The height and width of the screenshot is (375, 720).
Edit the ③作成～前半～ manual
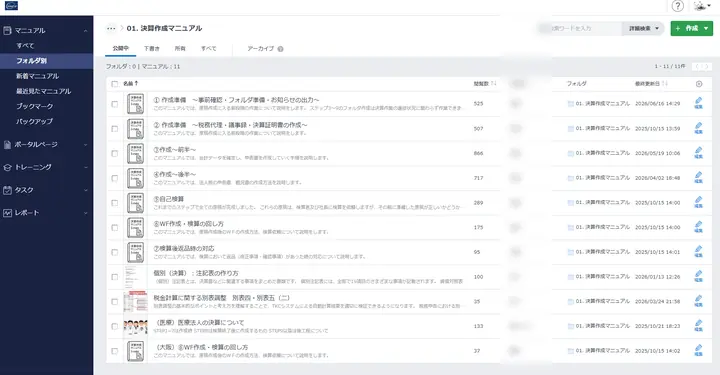click(698, 153)
